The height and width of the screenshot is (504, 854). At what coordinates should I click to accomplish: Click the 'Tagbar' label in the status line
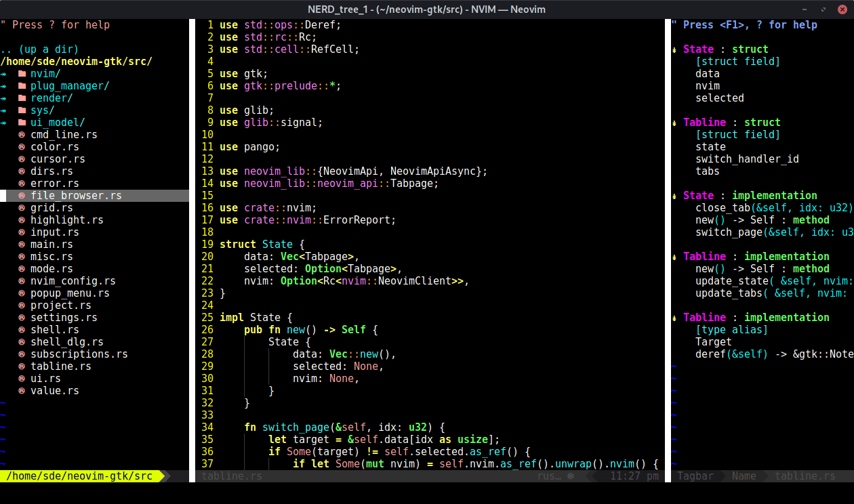tap(695, 476)
